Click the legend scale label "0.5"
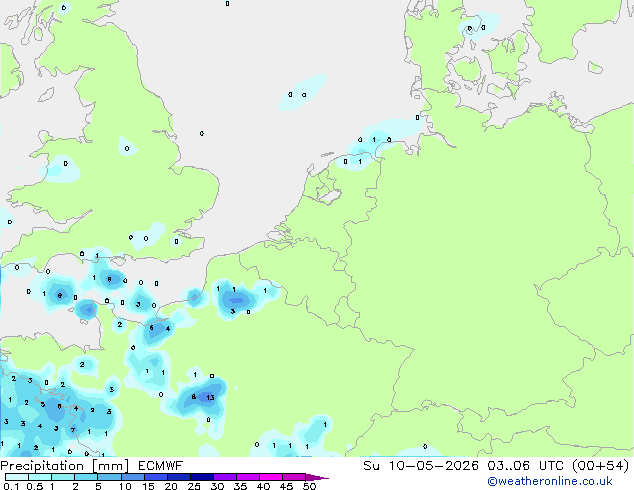The image size is (634, 490). pos(34,486)
